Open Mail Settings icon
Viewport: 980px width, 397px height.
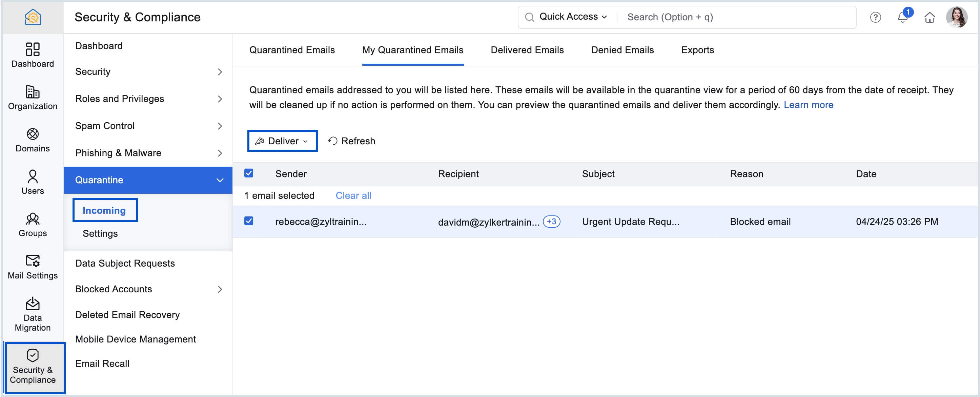coord(32,267)
